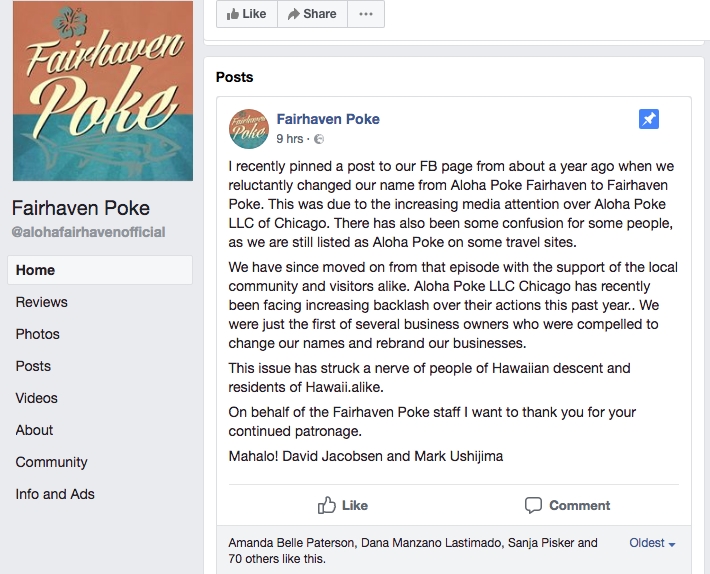710x574 pixels.
Task: Click the 9 hrs post timestamp
Action: coord(290,139)
